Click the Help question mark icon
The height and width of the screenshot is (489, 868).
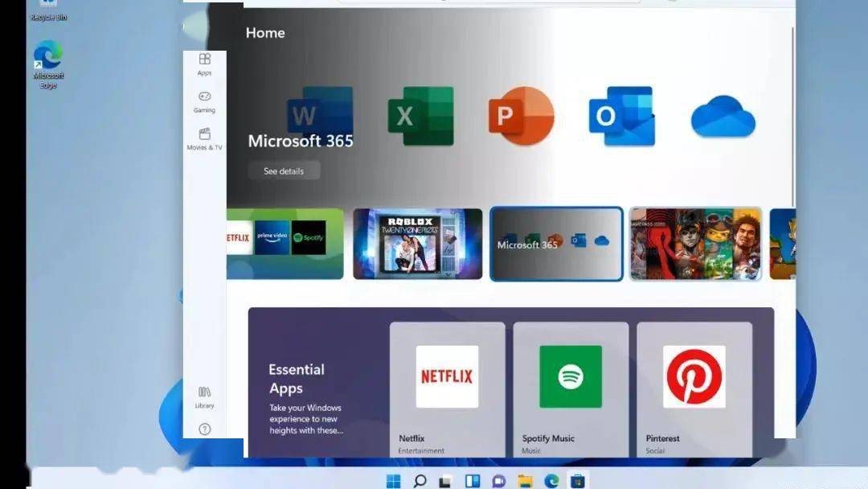pyautogui.click(x=205, y=429)
